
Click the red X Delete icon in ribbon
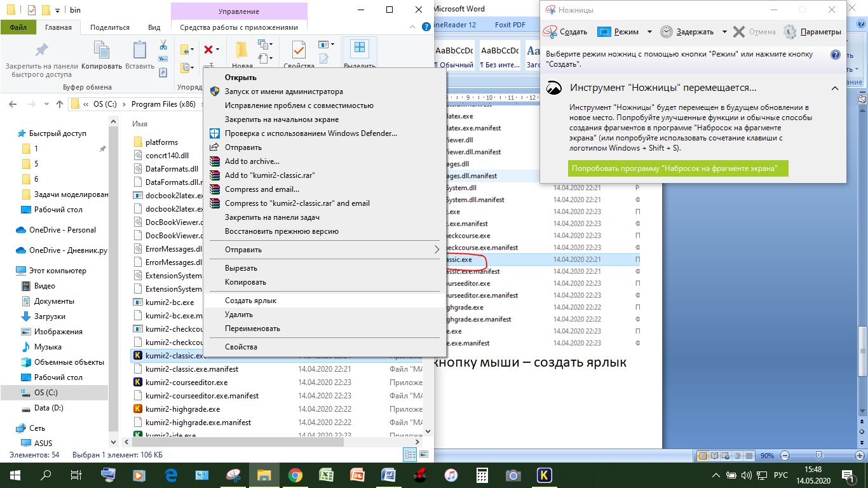tap(208, 49)
